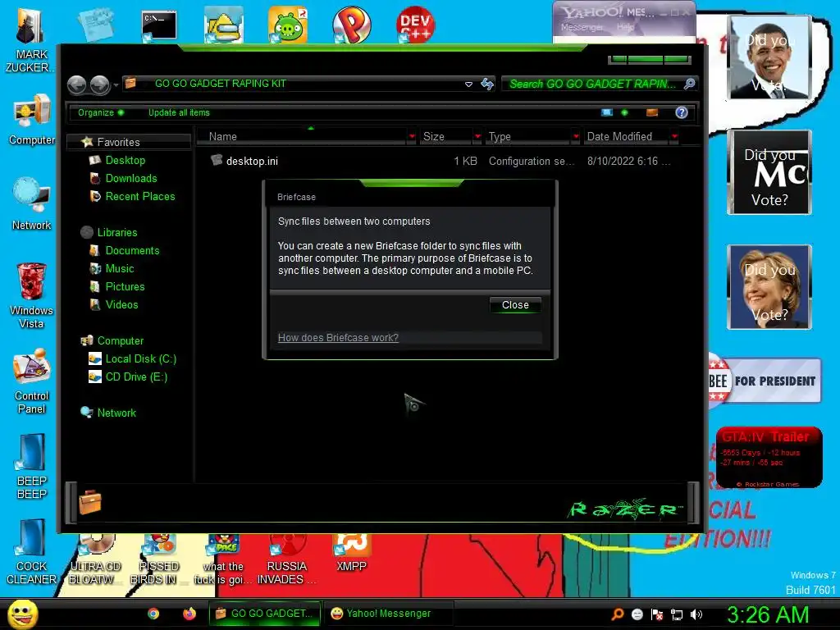Open the Size column filter dropdown arrow
The width and height of the screenshot is (840, 630).
point(477,137)
